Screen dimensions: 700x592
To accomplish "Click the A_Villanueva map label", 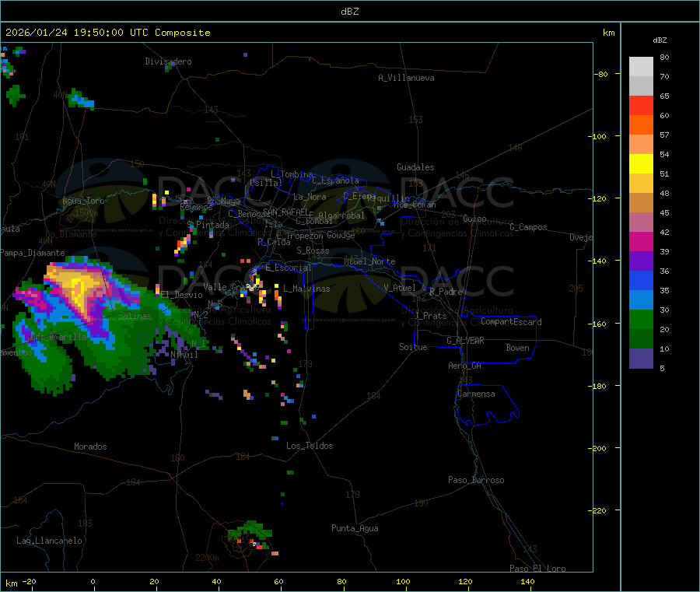I will 406,78.
